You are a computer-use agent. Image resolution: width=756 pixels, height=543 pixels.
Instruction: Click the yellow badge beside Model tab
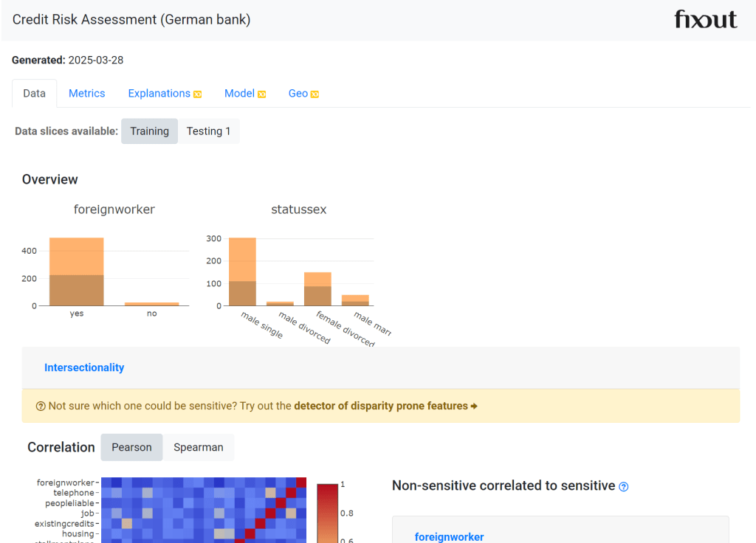tap(261, 94)
